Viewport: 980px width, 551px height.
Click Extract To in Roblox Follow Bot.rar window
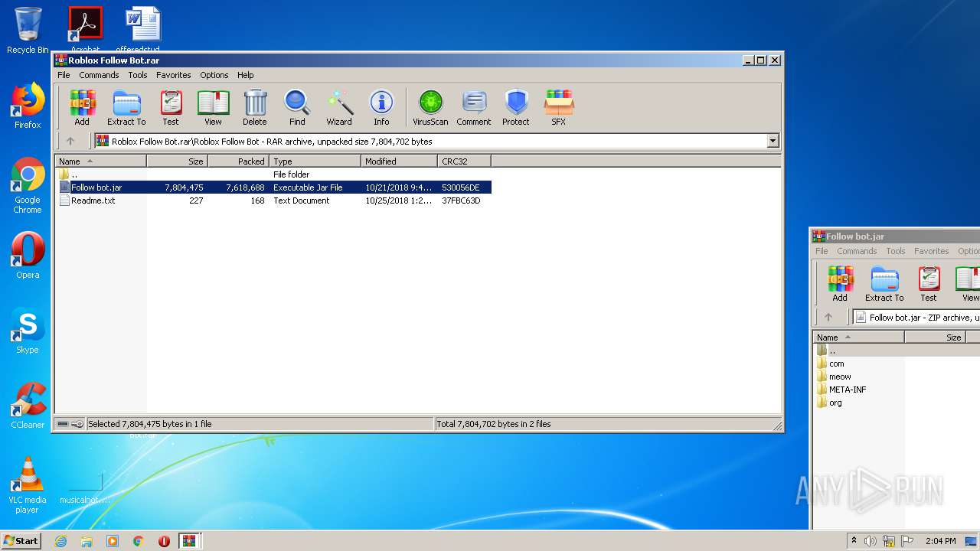(x=126, y=108)
